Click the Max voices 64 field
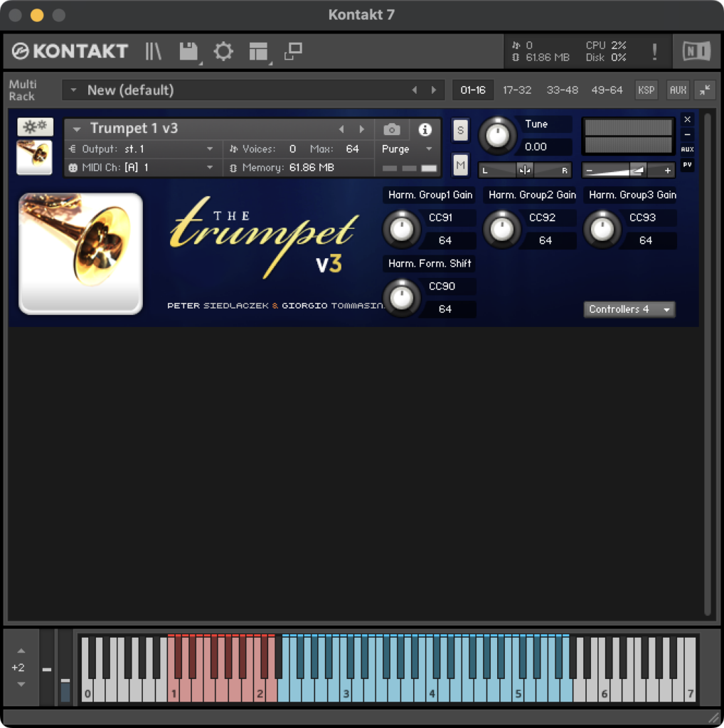Image resolution: width=724 pixels, height=728 pixels. pos(353,149)
